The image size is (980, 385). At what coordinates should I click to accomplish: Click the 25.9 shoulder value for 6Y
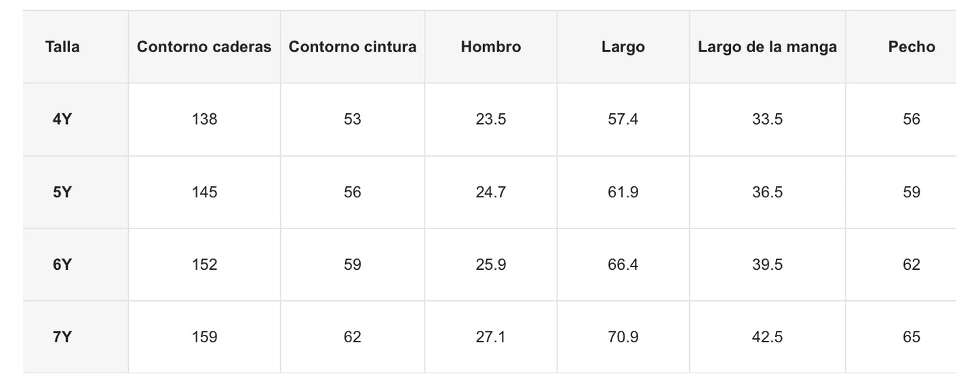[x=491, y=265]
